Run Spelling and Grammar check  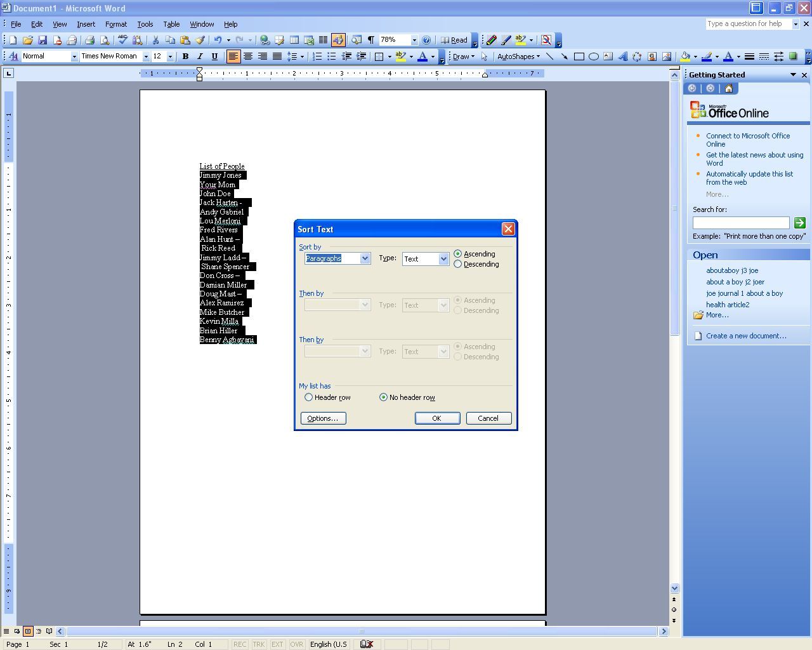[x=122, y=40]
